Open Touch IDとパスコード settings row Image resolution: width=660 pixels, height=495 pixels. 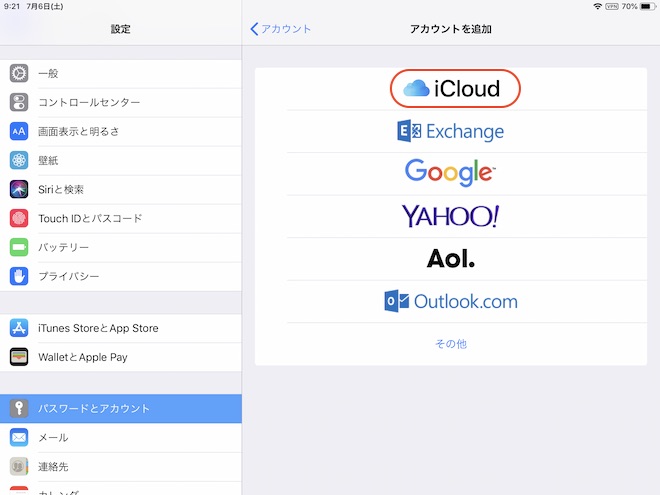pyautogui.click(x=121, y=218)
